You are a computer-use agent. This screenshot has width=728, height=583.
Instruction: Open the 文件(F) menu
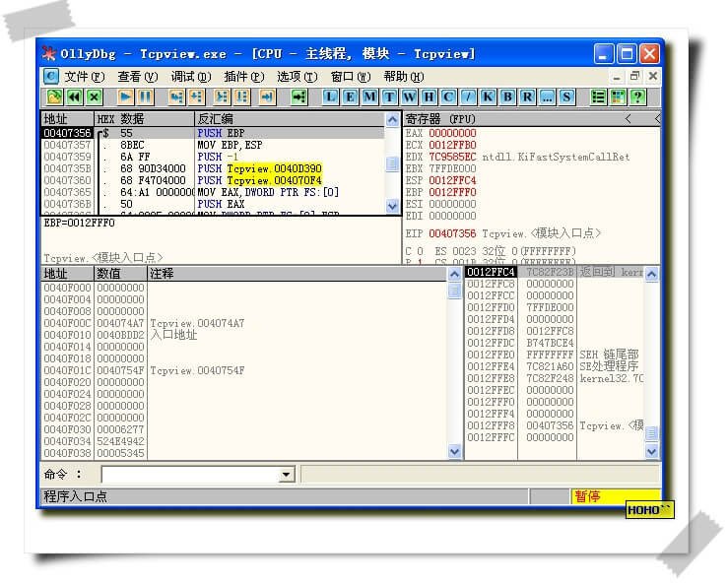coord(85,76)
